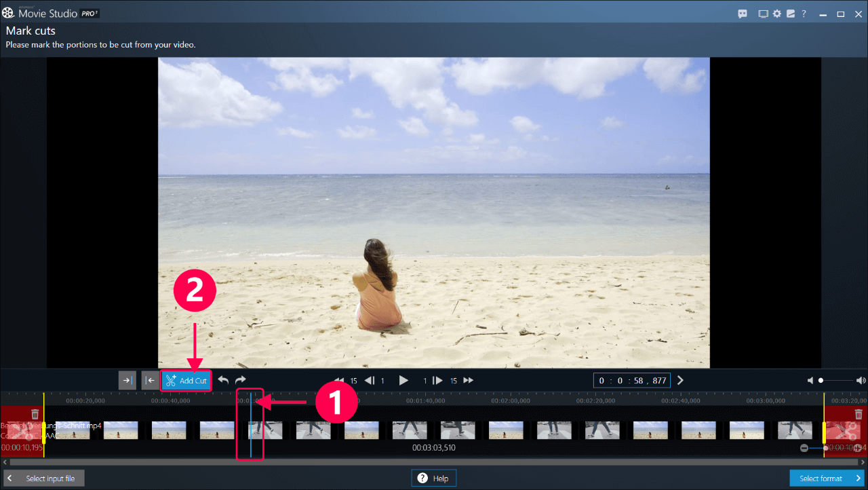868x490 pixels.
Task: Click the hours field of the timecode
Action: coord(601,381)
